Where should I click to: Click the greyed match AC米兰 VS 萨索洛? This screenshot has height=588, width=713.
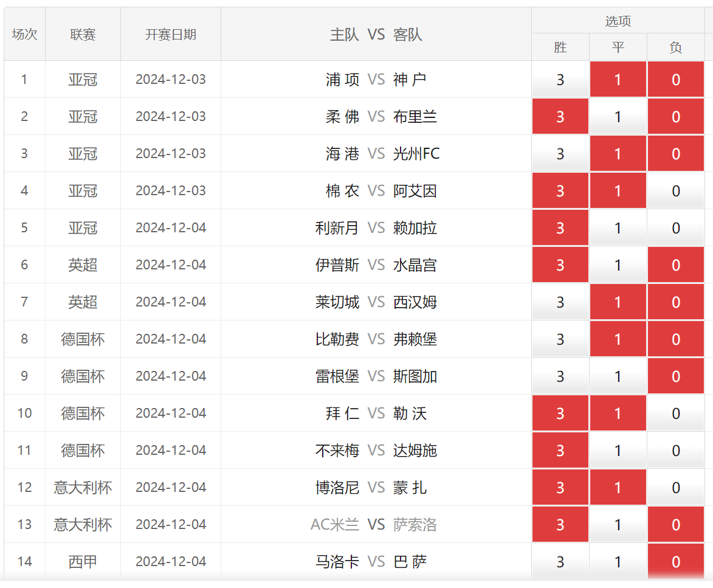point(374,524)
